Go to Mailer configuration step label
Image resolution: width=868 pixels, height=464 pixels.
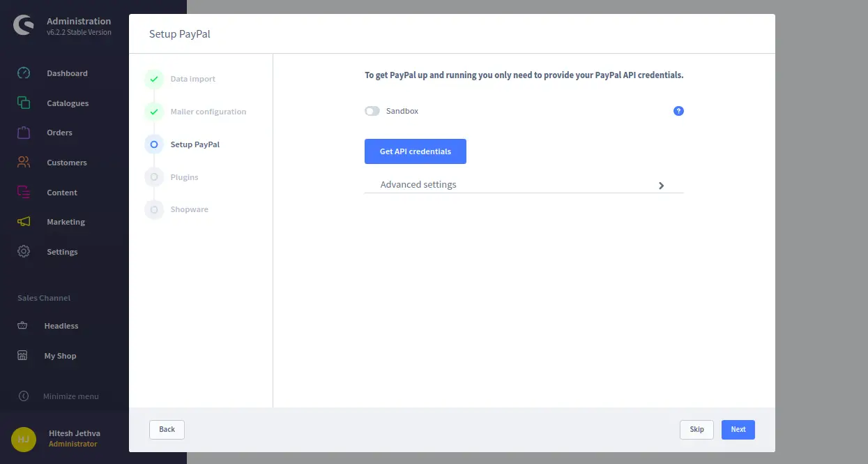[x=208, y=112]
